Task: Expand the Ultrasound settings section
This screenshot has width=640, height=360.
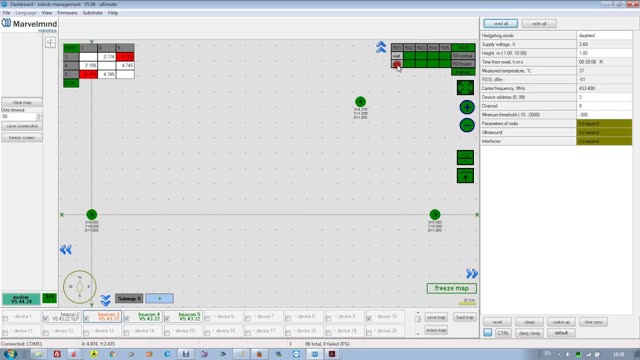Action: pos(604,132)
